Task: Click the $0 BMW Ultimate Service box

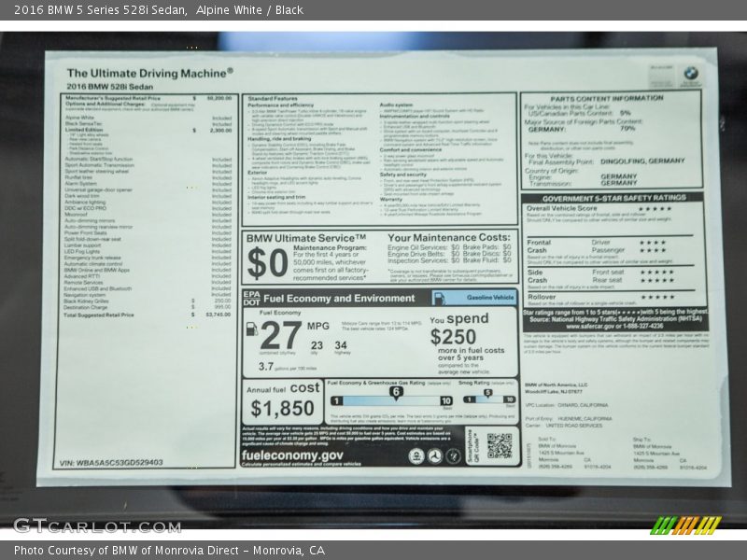Action: [266, 262]
